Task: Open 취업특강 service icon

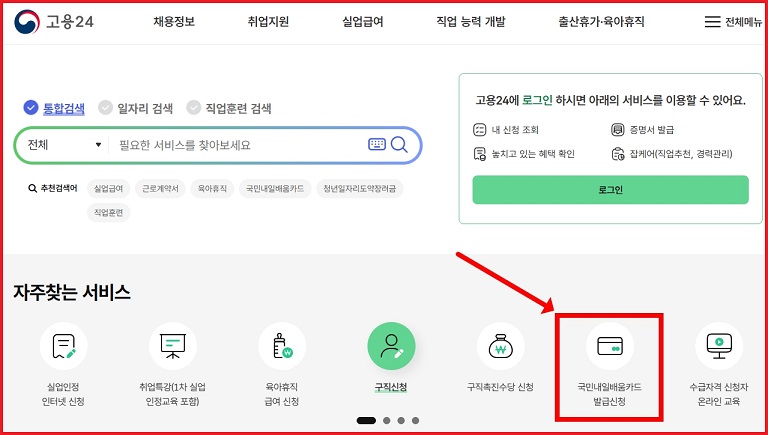Action: 173,346
